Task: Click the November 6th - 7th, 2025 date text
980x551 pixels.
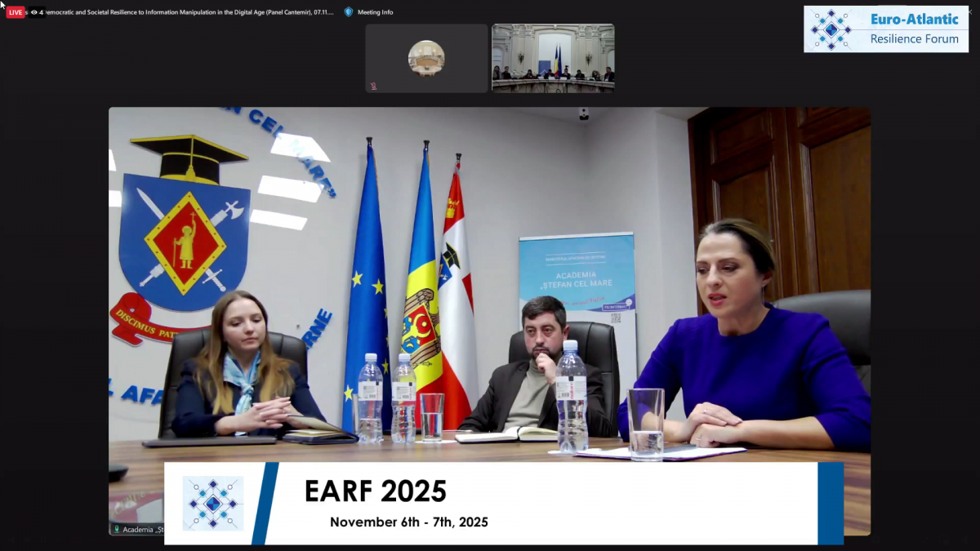Action: 408,522
